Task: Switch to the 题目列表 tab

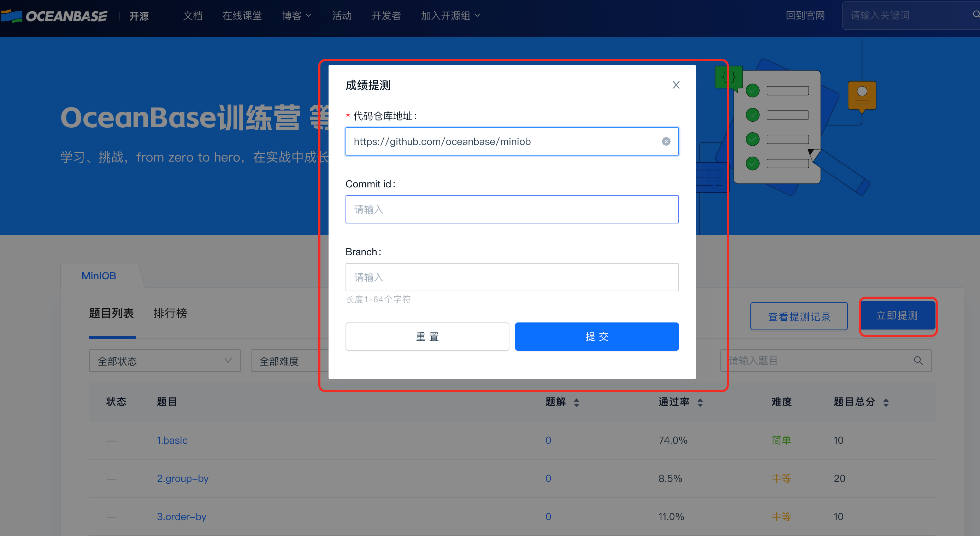Action: pos(112,313)
